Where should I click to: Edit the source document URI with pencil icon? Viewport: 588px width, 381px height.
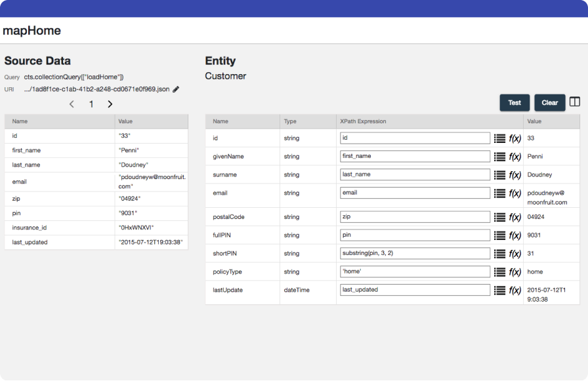click(176, 89)
